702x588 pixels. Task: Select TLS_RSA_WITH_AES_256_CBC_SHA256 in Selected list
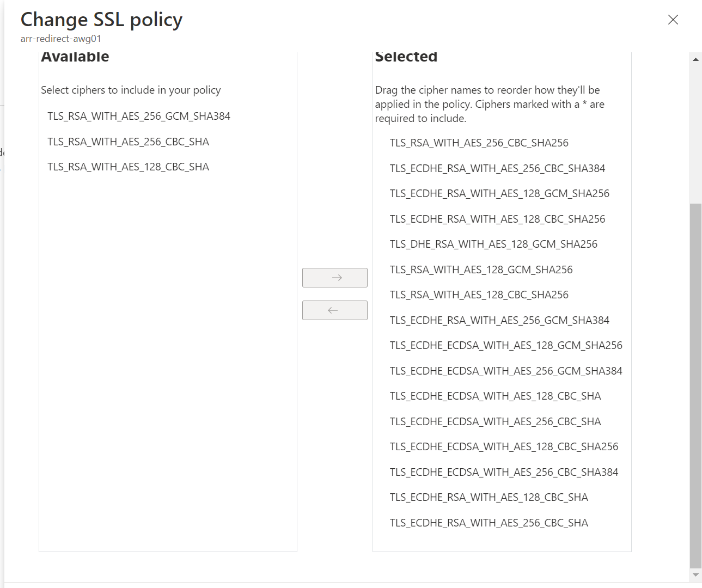pyautogui.click(x=479, y=143)
